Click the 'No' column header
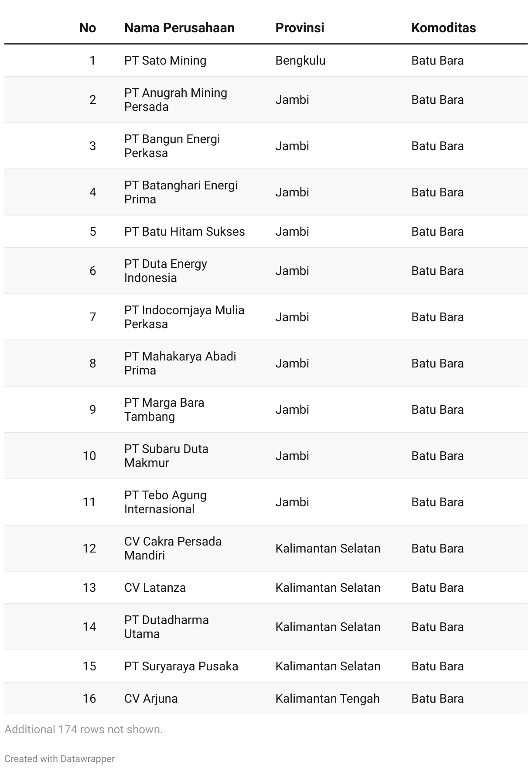 pyautogui.click(x=87, y=28)
